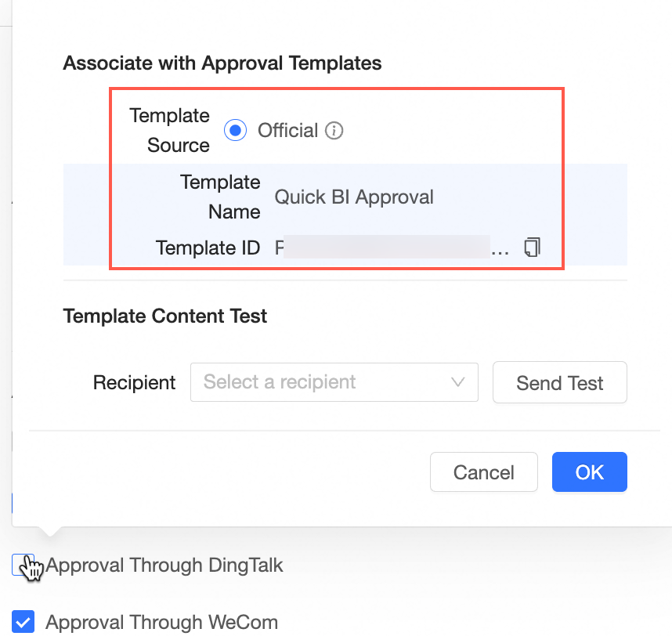Click the chevron arrow in the recipient field
The width and height of the screenshot is (672, 636).
(458, 382)
